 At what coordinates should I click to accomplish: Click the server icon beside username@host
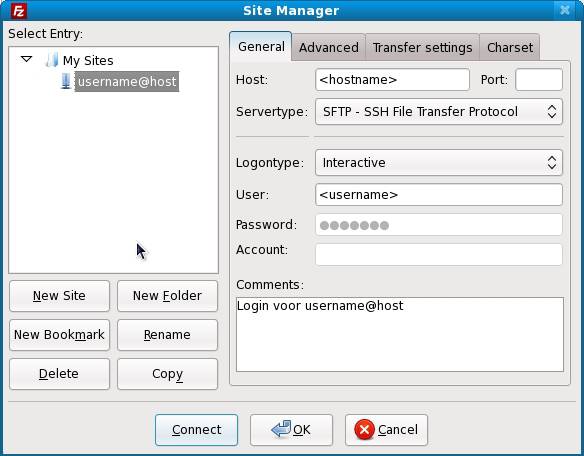(x=66, y=81)
